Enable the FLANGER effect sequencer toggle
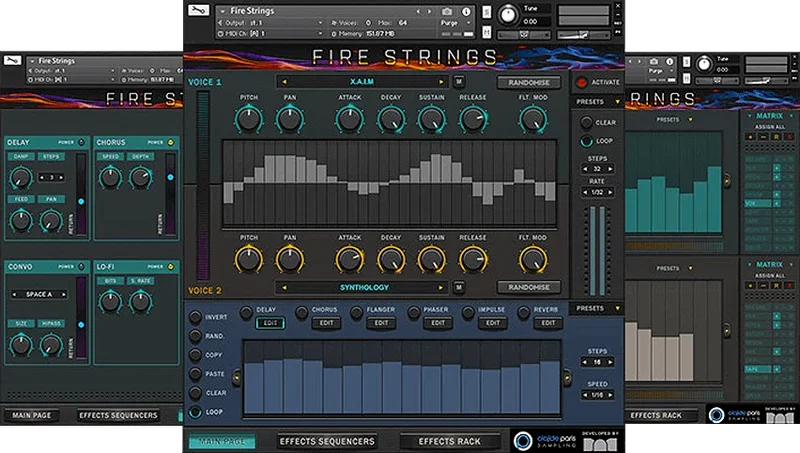The height and width of the screenshot is (453, 800). coord(357,312)
